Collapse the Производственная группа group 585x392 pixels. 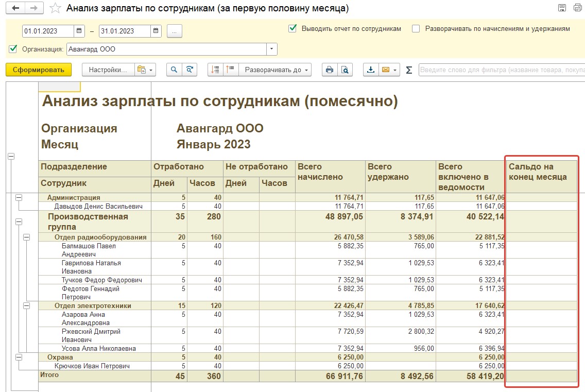coord(19,222)
